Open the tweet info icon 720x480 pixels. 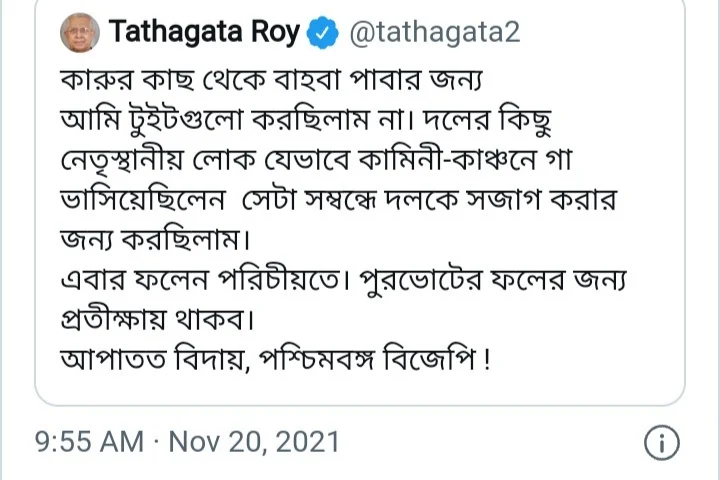[x=662, y=441]
